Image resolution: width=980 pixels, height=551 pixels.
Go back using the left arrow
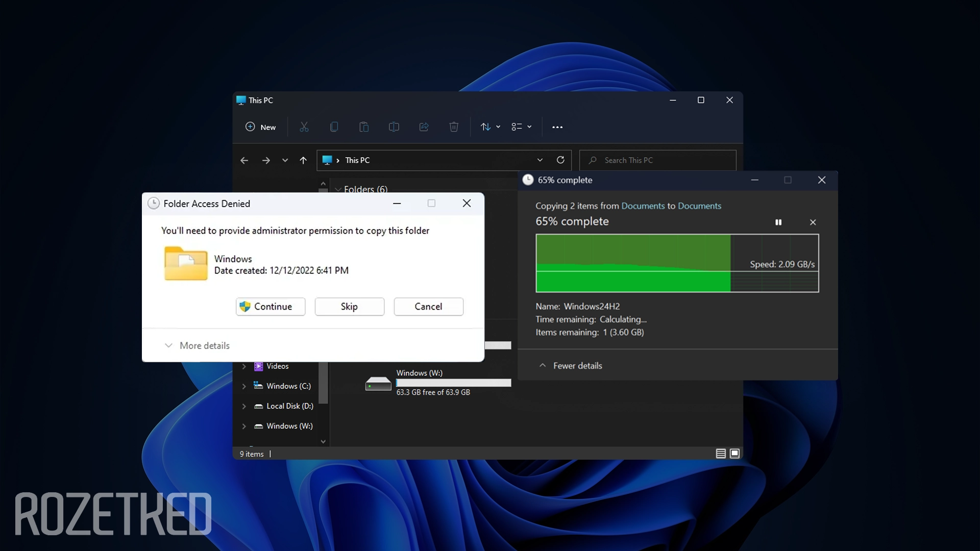[x=244, y=160]
